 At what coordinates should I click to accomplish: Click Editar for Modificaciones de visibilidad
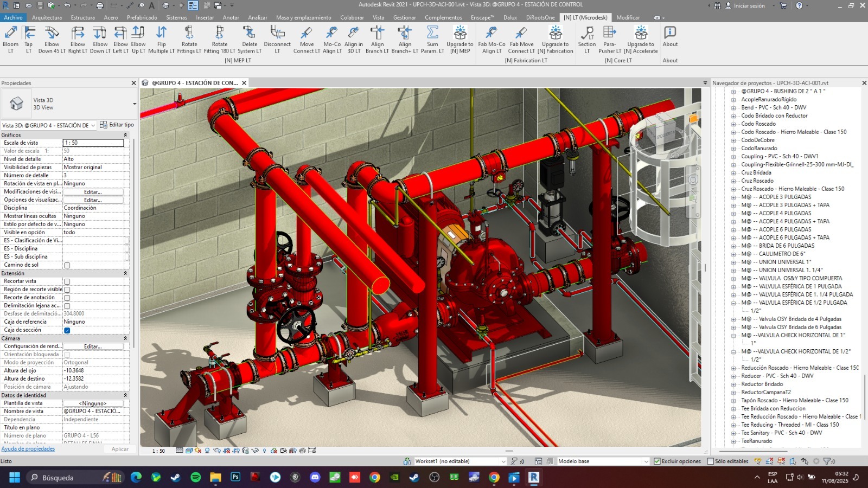pos(93,192)
